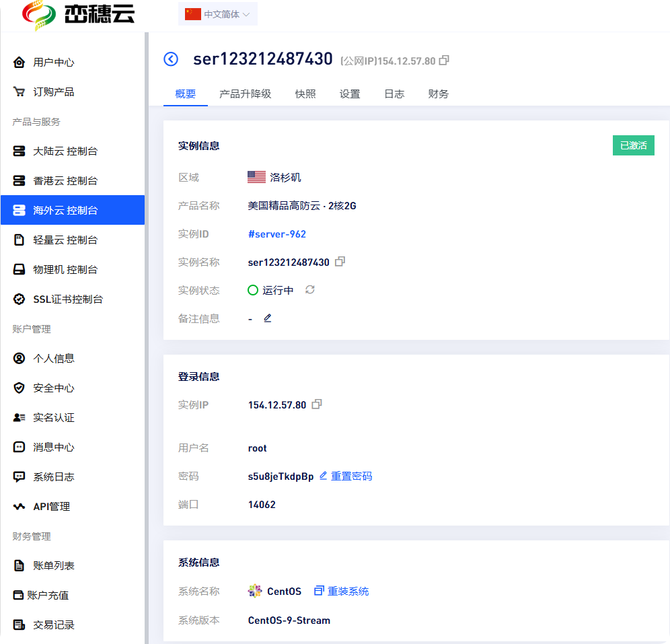
Task: Click the home icon for 用户中心
Action: coord(19,63)
